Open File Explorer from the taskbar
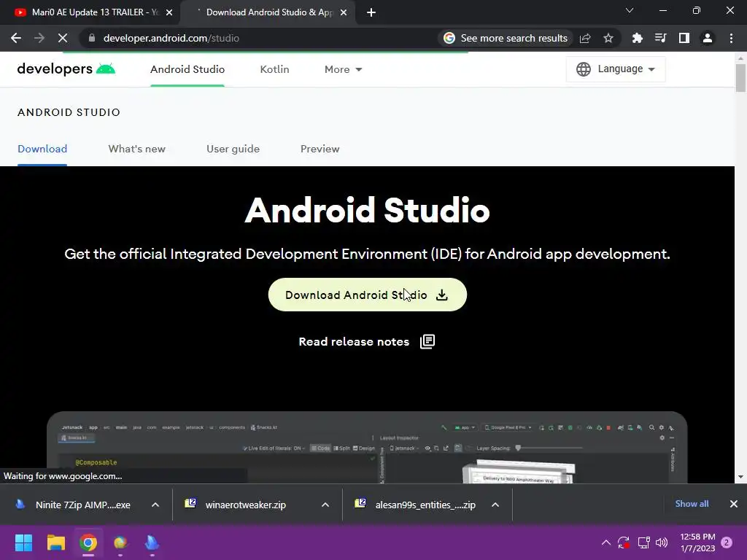The height and width of the screenshot is (560, 747). (x=55, y=542)
